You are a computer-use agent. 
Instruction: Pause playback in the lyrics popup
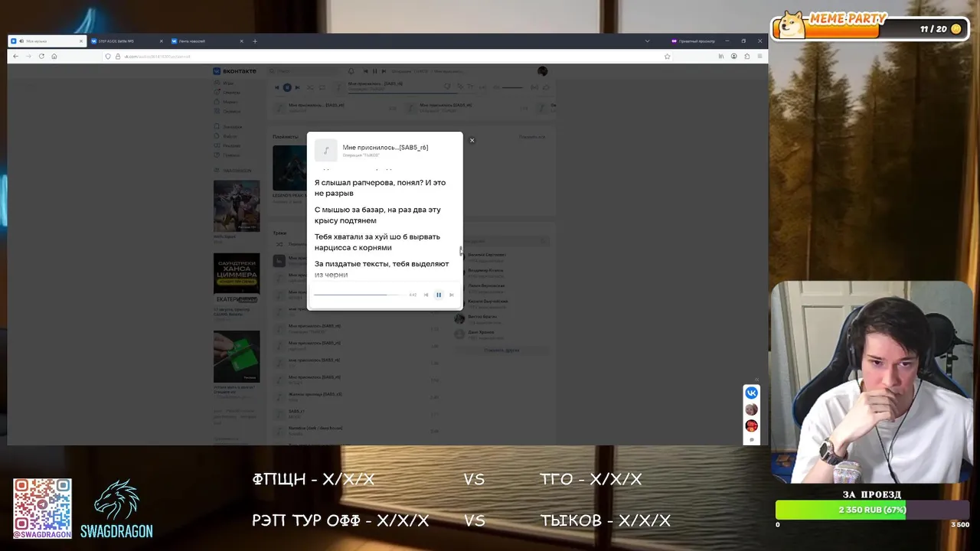coord(439,295)
